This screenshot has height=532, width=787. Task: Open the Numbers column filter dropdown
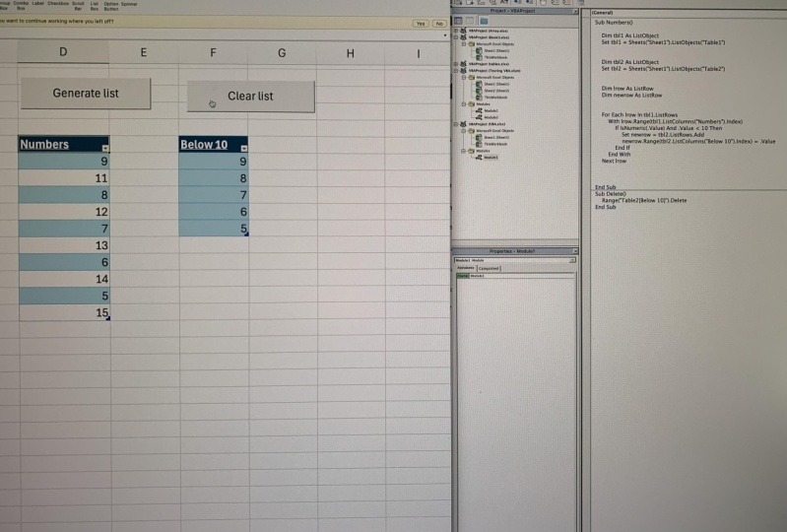pos(105,148)
